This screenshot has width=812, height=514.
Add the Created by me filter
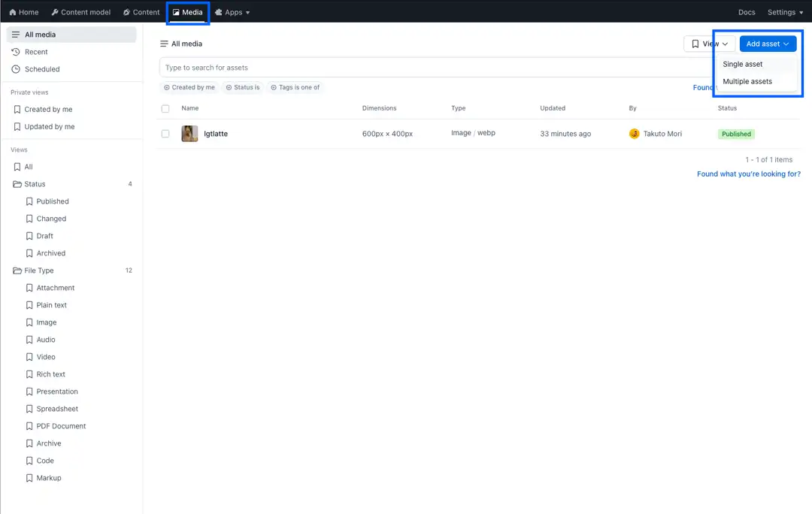pos(189,87)
